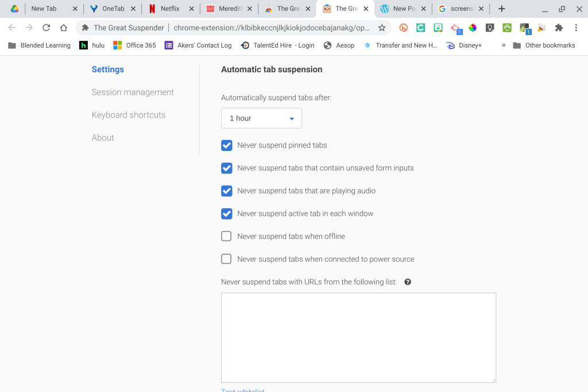Click inside the URL whitelist text area
Viewport: 588px width, 392px height.
click(358, 337)
